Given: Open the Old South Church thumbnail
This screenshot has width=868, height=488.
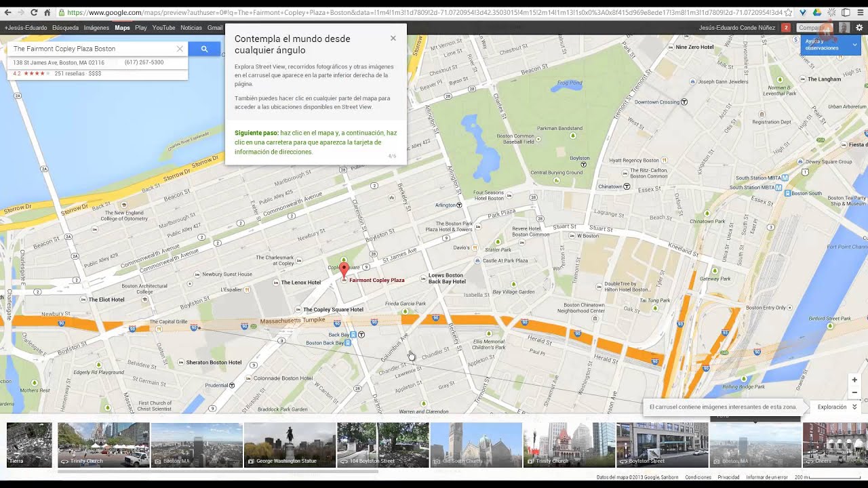Looking at the screenshot, I should [x=476, y=445].
